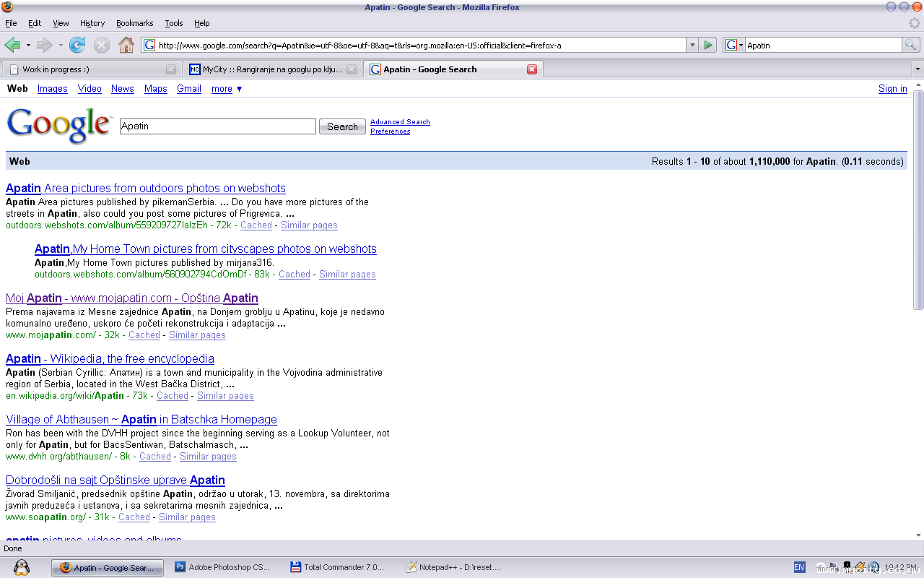The height and width of the screenshot is (578, 924).
Task: Open the Dobrodošli na sajt Opštinske uprave result
Action: 115,480
